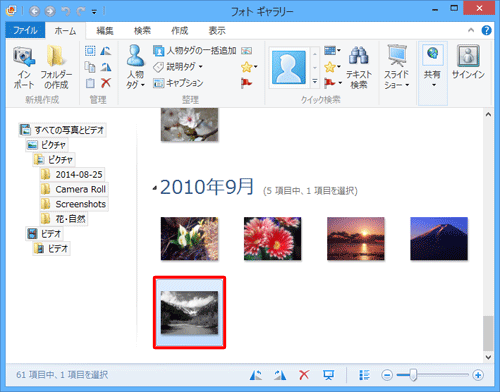The image size is (500, 392).
Task: Switch to details view in the status bar
Action: pyautogui.click(x=364, y=375)
